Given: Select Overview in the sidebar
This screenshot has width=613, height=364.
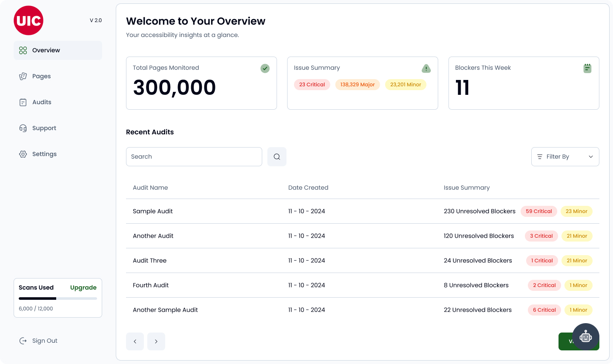Looking at the screenshot, I should point(58,50).
